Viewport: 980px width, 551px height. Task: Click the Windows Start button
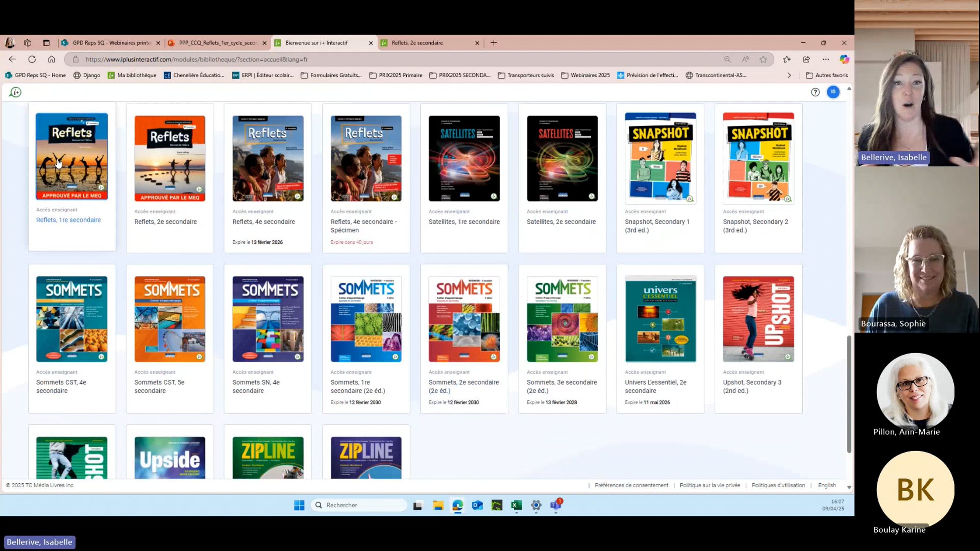coord(299,505)
